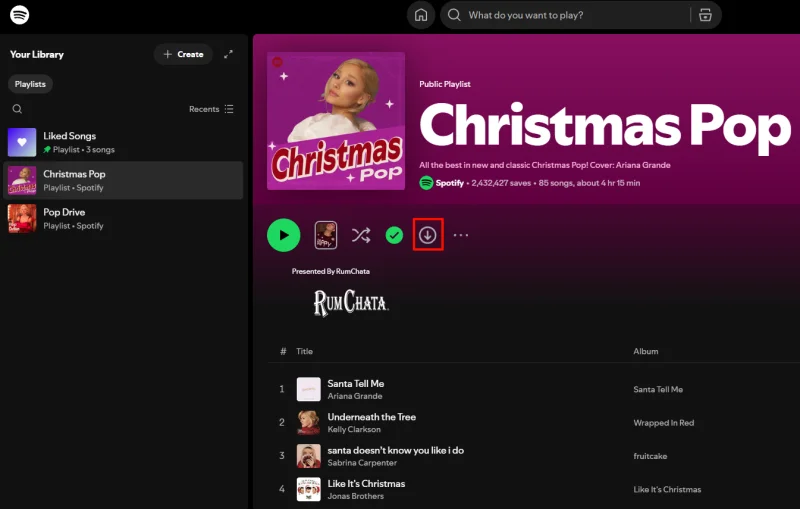Image resolution: width=800 pixels, height=509 pixels.
Task: Play the Christmas Pop playlist
Action: (284, 235)
